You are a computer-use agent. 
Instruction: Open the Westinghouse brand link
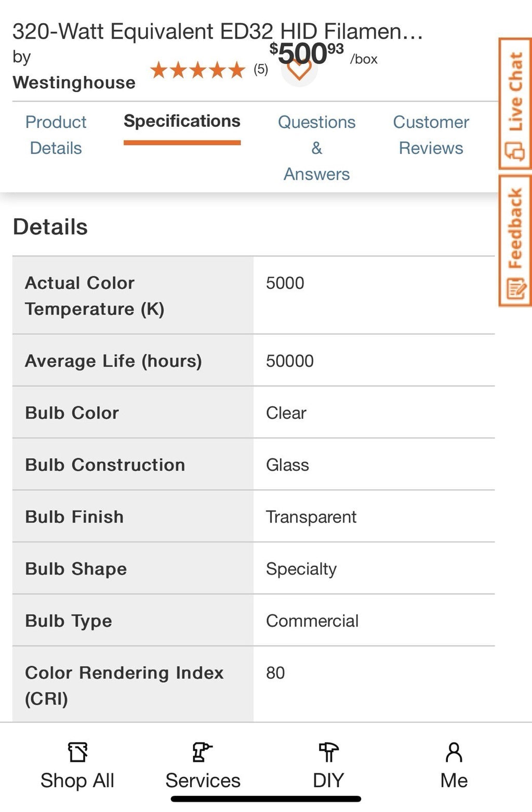tap(74, 82)
